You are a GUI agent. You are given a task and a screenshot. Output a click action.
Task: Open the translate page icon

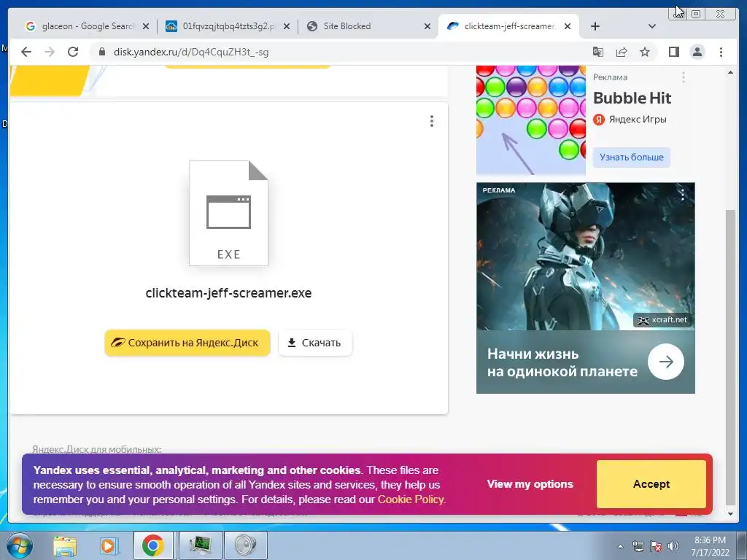598,52
